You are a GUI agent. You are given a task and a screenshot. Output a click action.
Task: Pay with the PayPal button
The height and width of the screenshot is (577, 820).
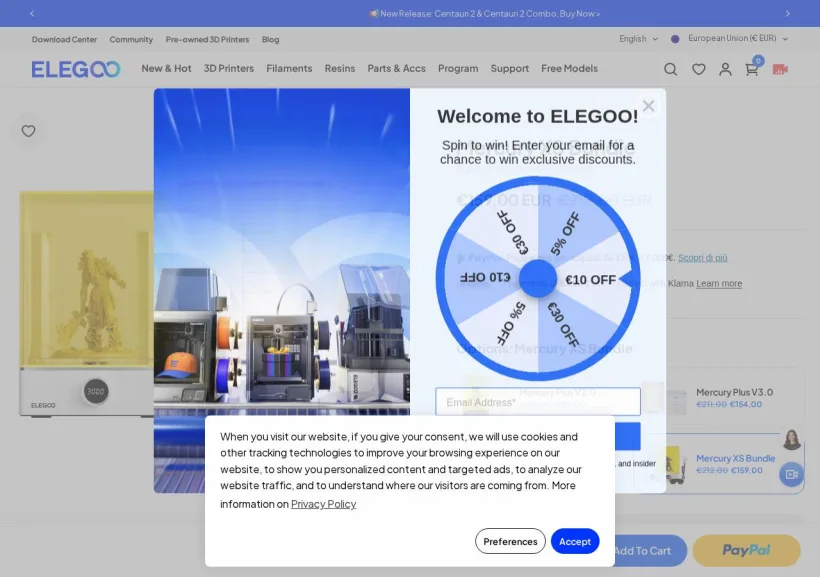(x=746, y=550)
